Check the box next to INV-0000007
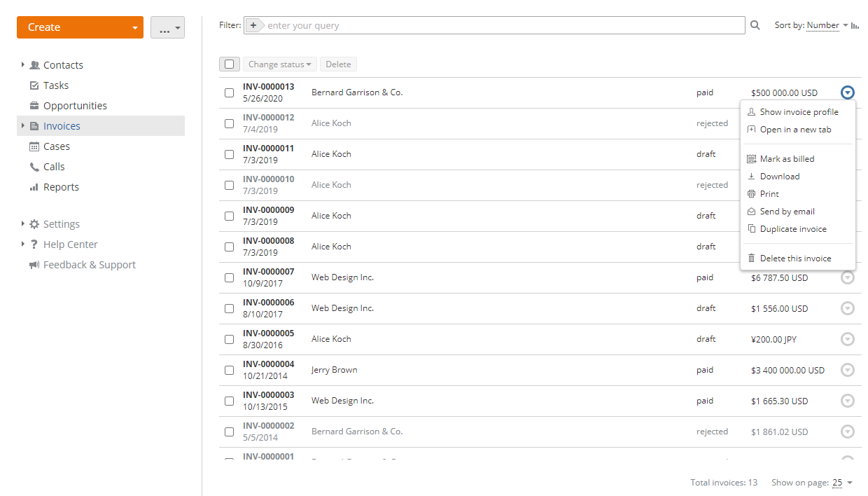Image resolution: width=868 pixels, height=496 pixels. (229, 277)
